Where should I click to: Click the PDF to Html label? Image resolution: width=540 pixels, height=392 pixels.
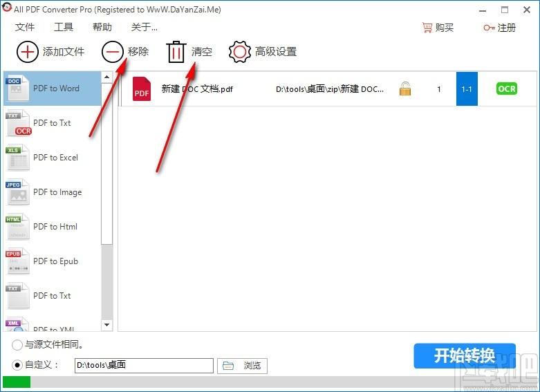55,227
